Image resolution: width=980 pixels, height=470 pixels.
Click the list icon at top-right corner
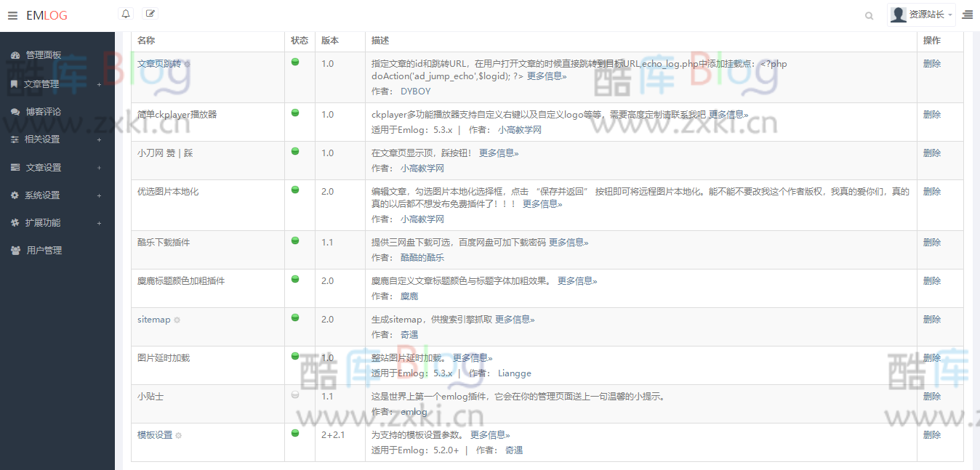tap(967, 14)
